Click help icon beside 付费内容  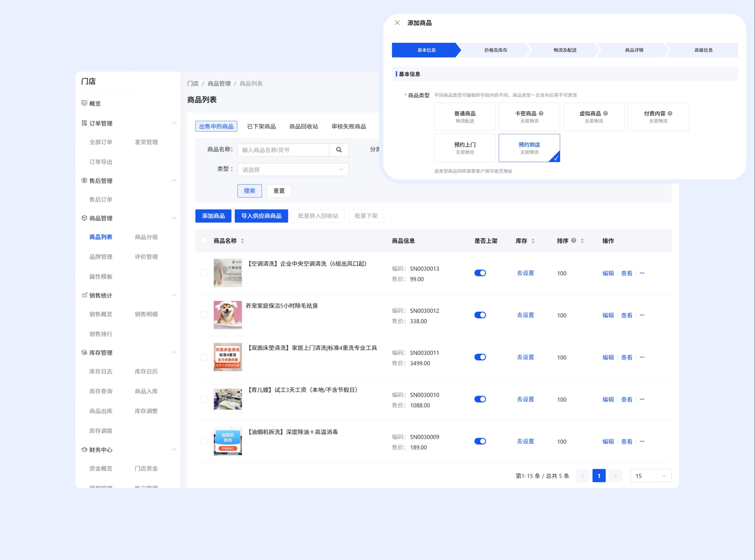point(670,113)
